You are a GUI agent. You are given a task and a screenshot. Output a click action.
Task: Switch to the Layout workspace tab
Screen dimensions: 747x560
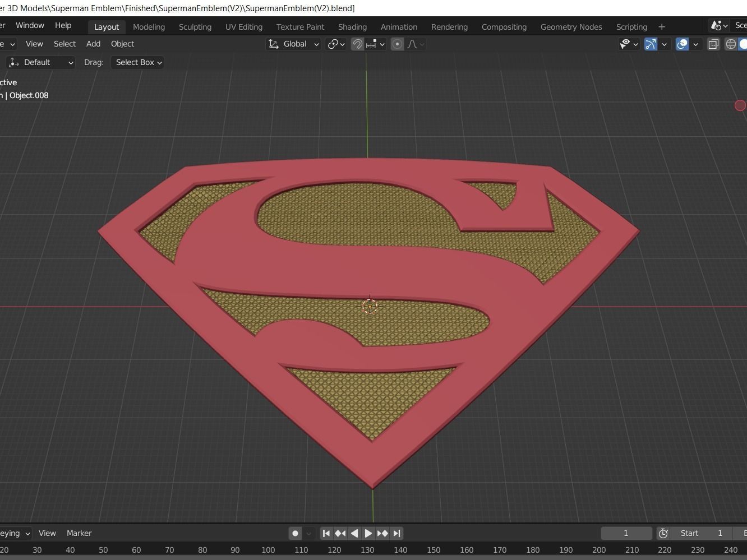pyautogui.click(x=107, y=26)
